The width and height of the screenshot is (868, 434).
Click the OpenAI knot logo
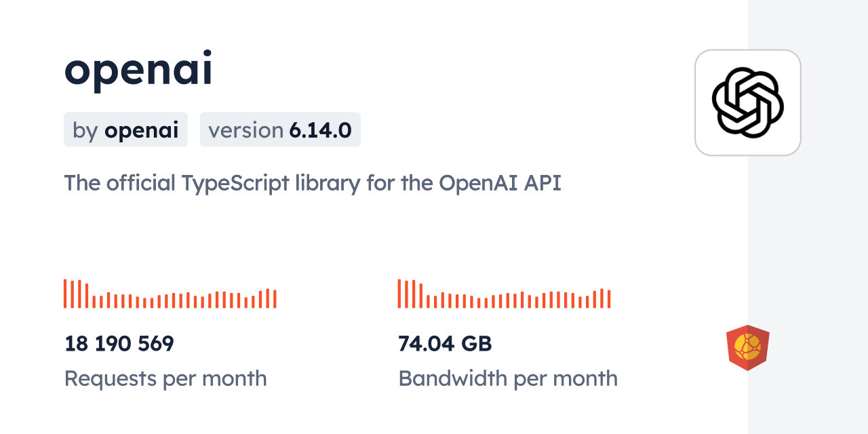[747, 102]
